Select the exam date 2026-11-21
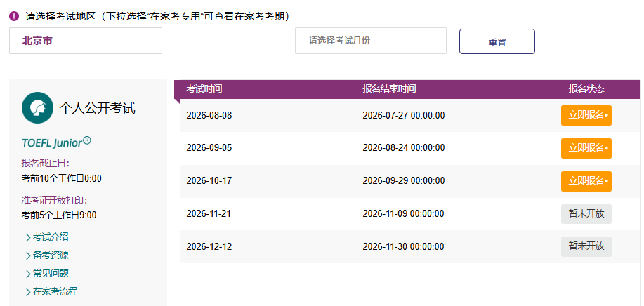Screen dimensions: 644x306 209,213
